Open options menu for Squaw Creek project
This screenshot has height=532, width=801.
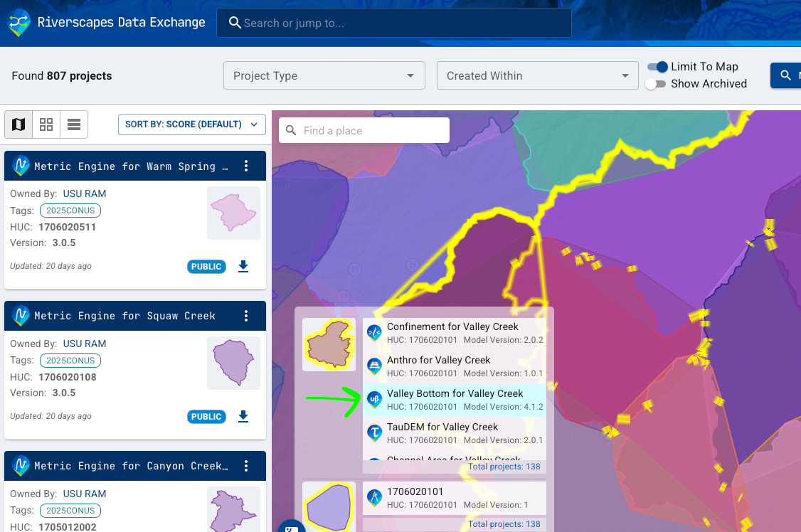tap(246, 316)
